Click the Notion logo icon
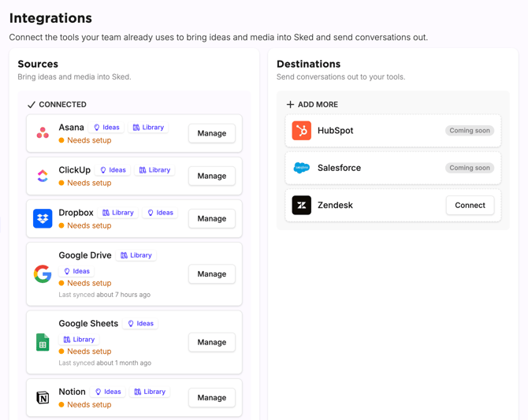The height and width of the screenshot is (420, 528). pyautogui.click(x=43, y=397)
